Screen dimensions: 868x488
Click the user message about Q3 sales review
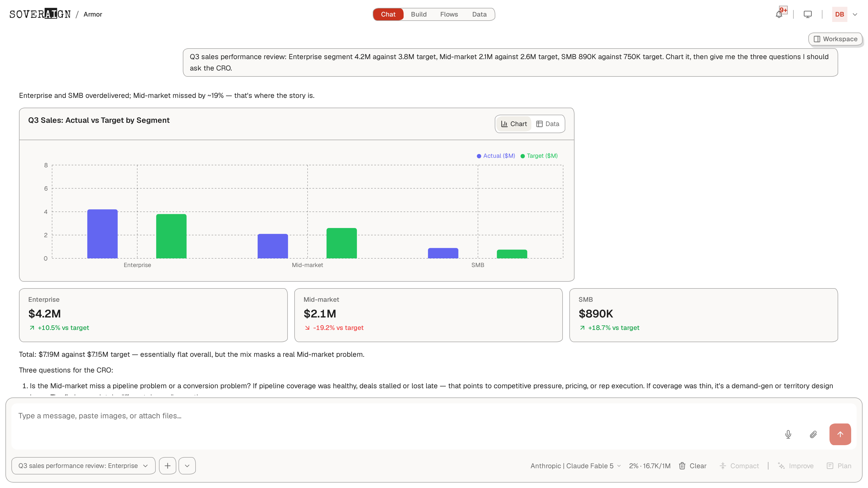(x=510, y=62)
